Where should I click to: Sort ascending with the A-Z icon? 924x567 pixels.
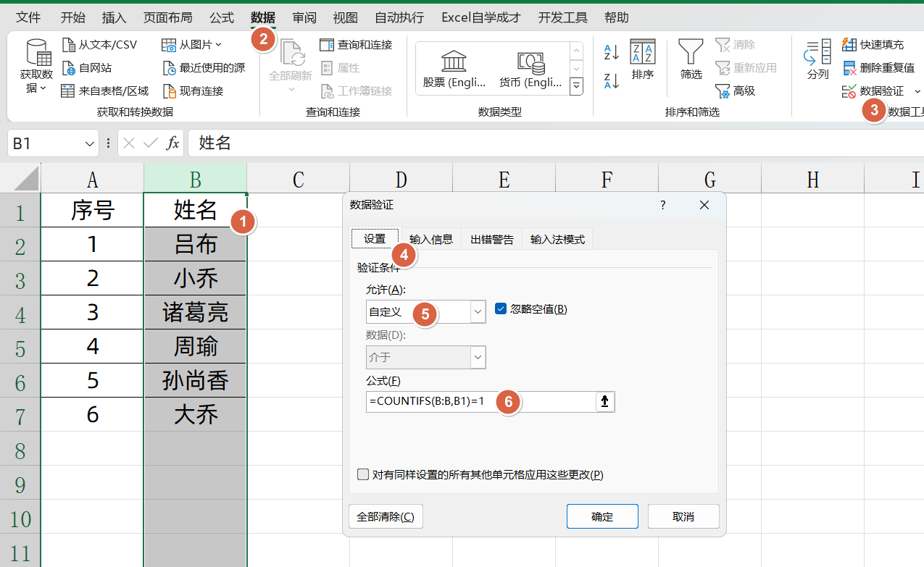pos(611,52)
